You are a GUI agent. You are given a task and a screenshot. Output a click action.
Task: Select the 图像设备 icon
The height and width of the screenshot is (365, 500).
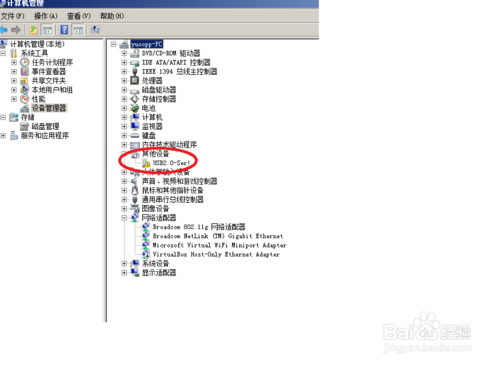(x=135, y=209)
